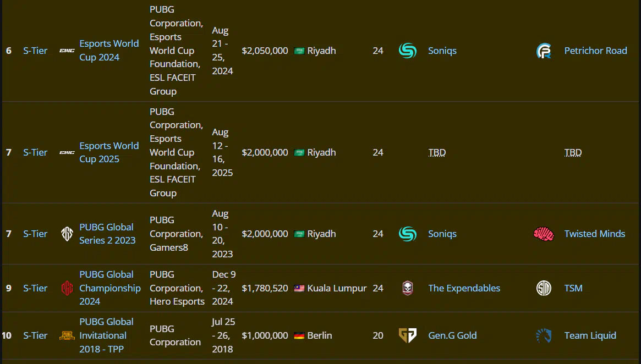Click the Malaysia flag next to Kuala Lumpur
This screenshot has height=364, width=641.
(x=299, y=289)
